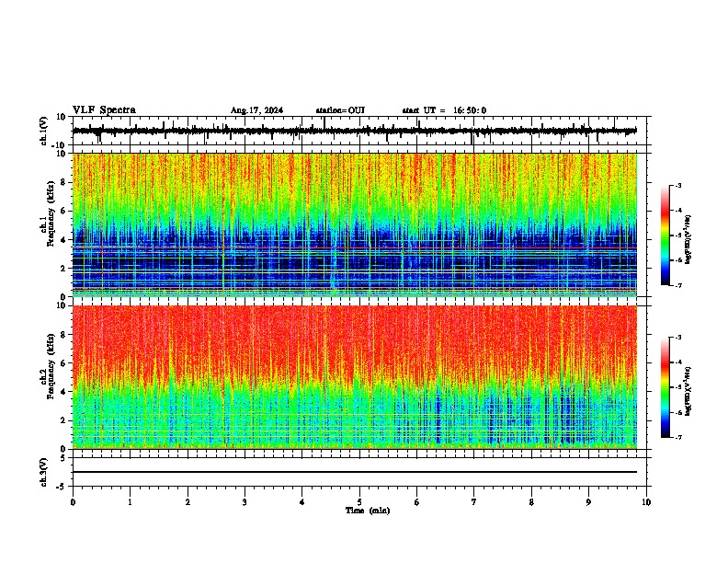728x563 pixels.
Task: Click the "-3" label on ch.1 color bar
Action: point(678,185)
